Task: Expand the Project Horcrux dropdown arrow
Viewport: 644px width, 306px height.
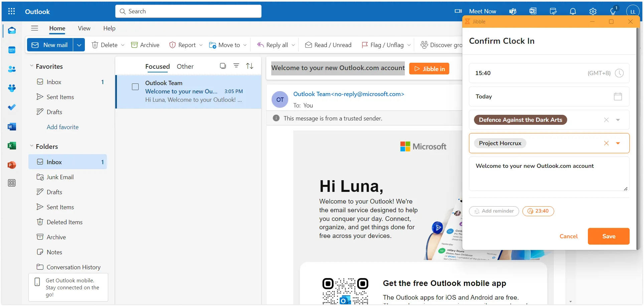Action: pos(618,143)
